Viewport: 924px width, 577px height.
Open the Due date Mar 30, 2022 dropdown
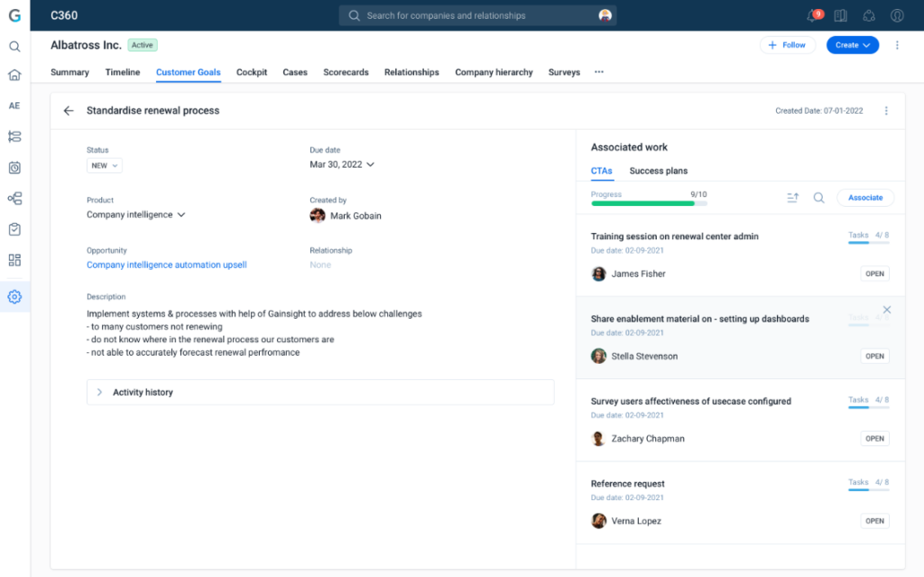coord(342,164)
